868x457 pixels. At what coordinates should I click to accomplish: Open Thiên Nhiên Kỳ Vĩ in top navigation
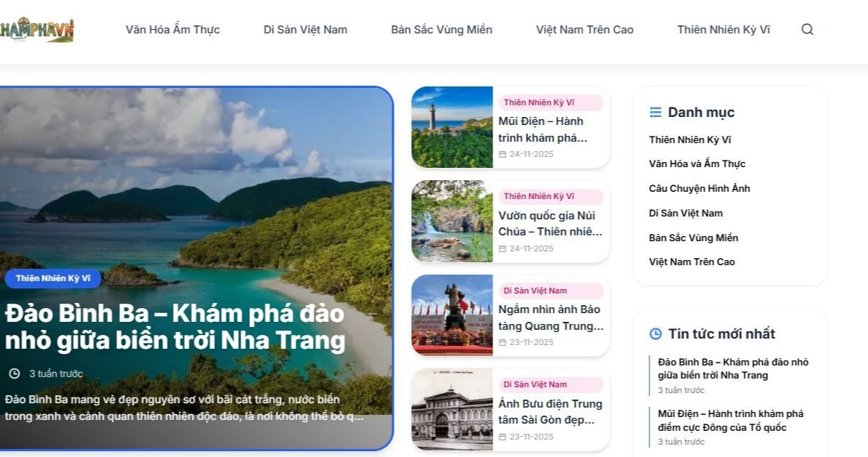(x=723, y=30)
